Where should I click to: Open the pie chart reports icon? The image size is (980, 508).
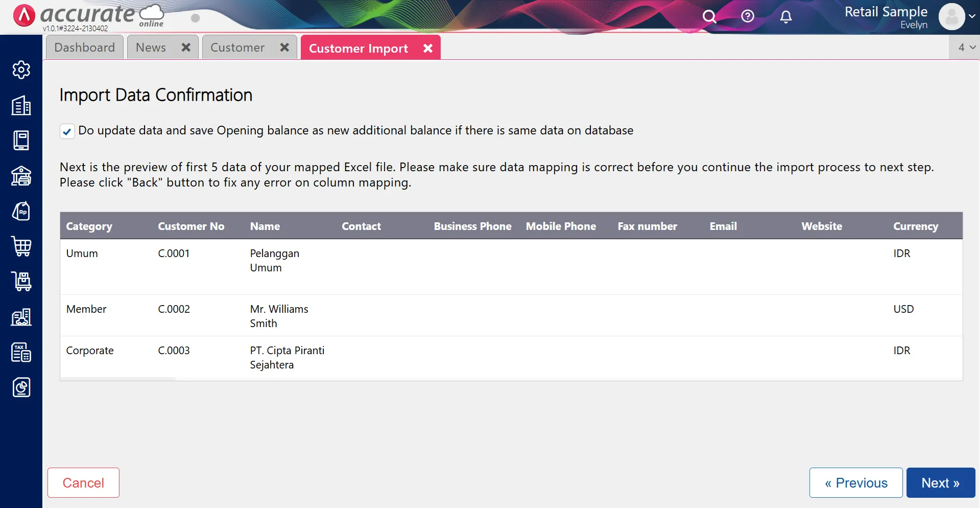point(21,387)
